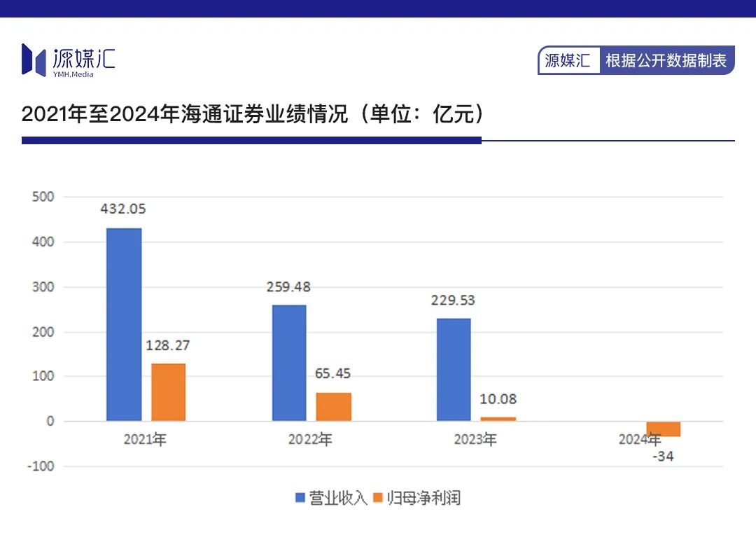Click the orange 归母净利润 legend swatch
The width and height of the screenshot is (756, 535).
click(x=378, y=497)
